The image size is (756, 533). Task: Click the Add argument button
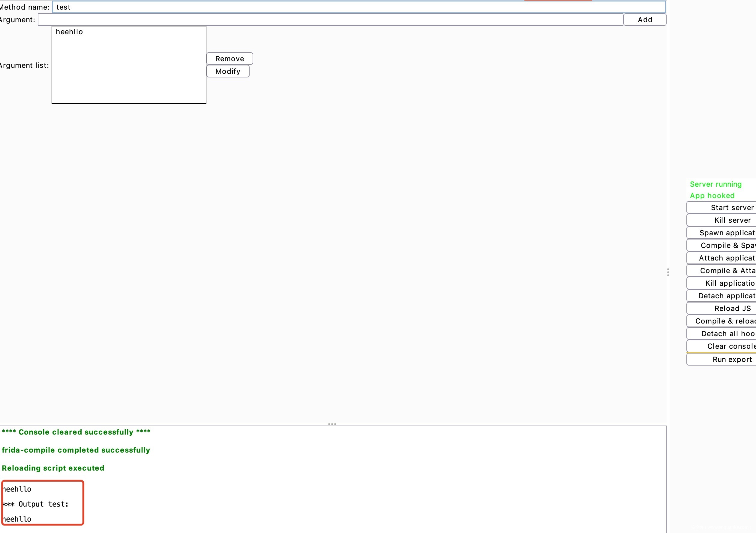click(x=644, y=20)
